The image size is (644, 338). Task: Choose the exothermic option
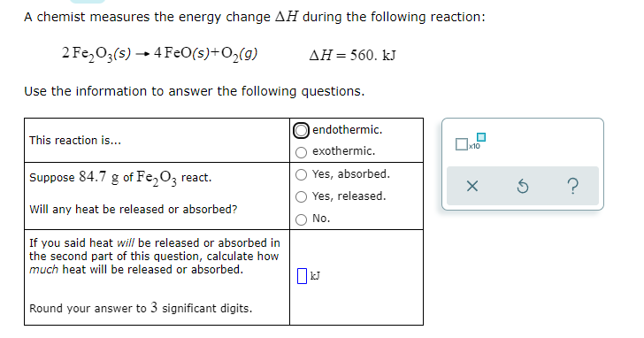(x=301, y=152)
